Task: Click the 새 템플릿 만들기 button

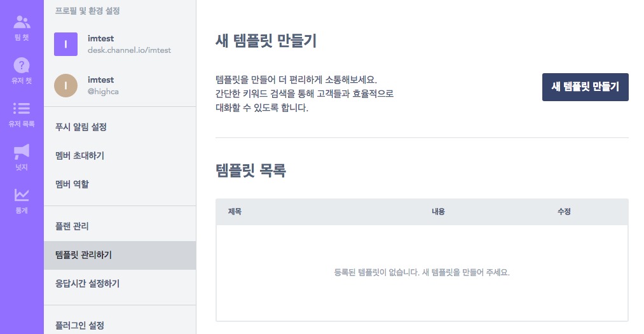Action: click(586, 87)
